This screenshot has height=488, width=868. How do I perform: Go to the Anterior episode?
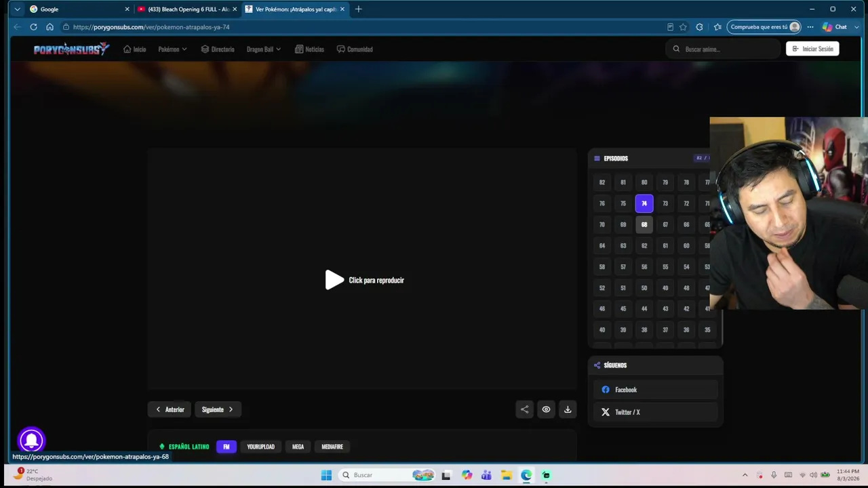click(x=170, y=409)
